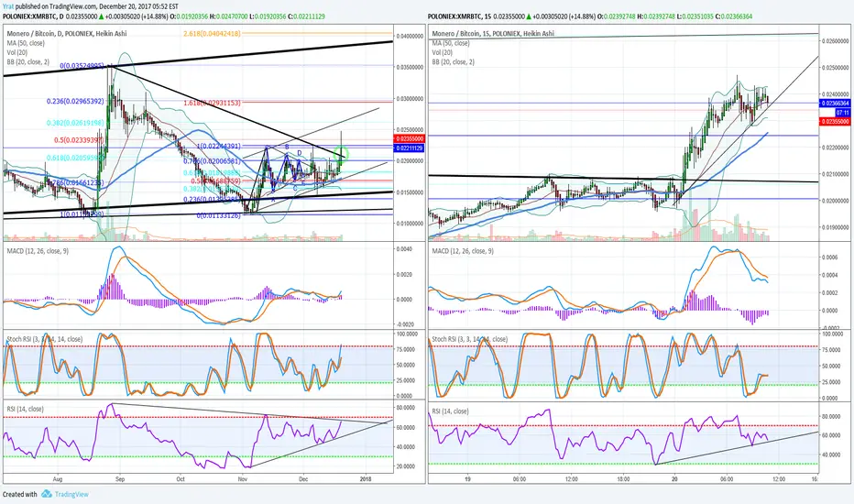The height and width of the screenshot is (504, 854).
Task: Click the Aug label on daily time axis
Action: point(58,479)
